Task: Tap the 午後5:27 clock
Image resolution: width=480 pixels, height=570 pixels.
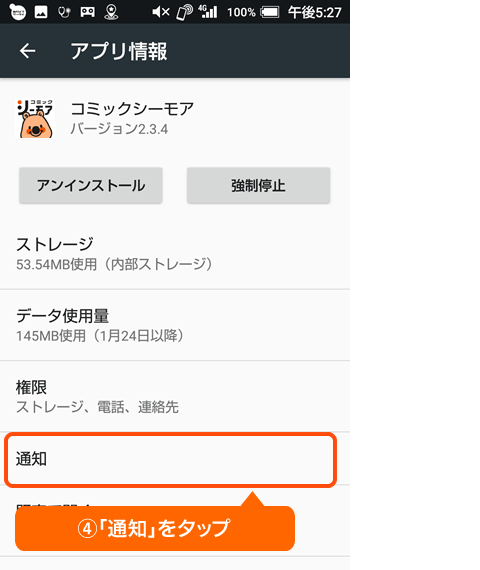Action: click(x=315, y=12)
